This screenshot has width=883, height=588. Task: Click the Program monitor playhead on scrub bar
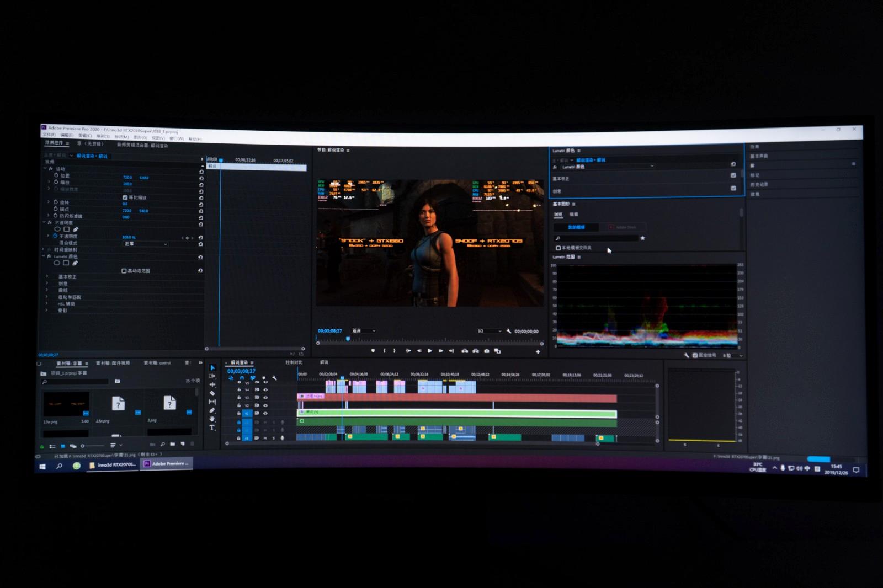click(348, 339)
